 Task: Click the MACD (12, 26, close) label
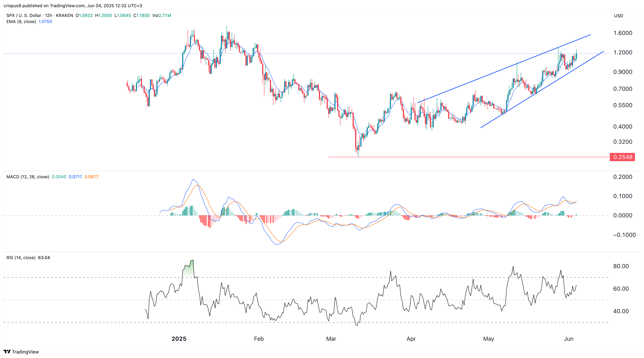pyautogui.click(x=28, y=177)
